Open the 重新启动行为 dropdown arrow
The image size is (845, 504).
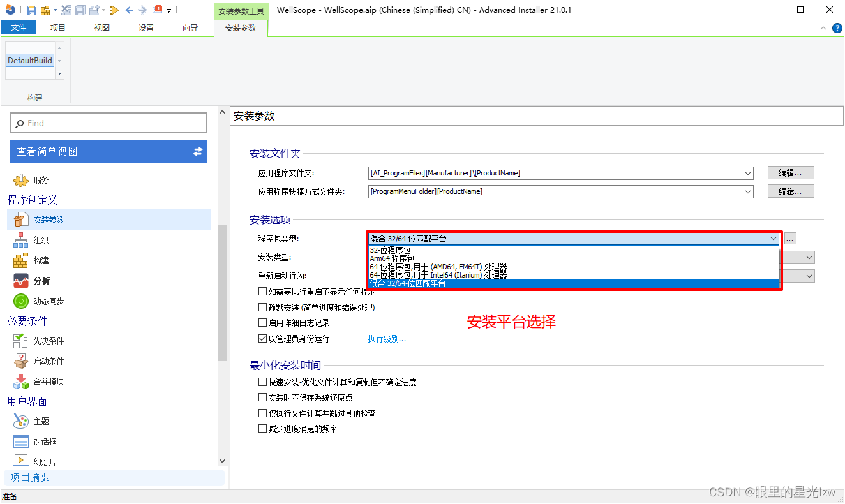(x=809, y=276)
